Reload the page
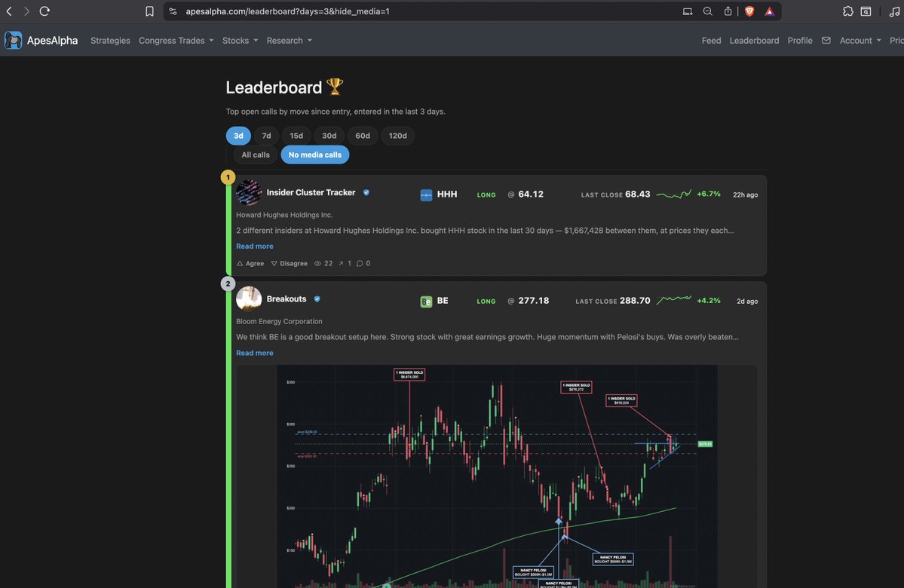 pyautogui.click(x=44, y=11)
